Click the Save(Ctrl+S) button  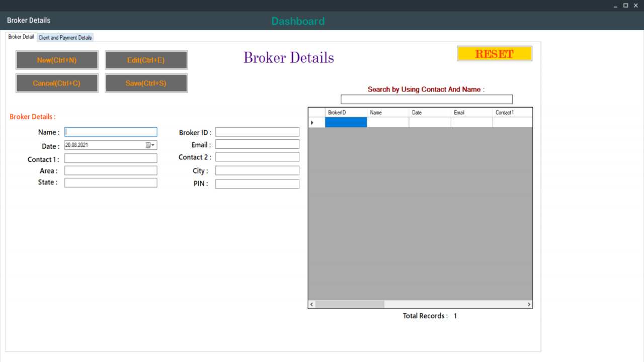[146, 83]
